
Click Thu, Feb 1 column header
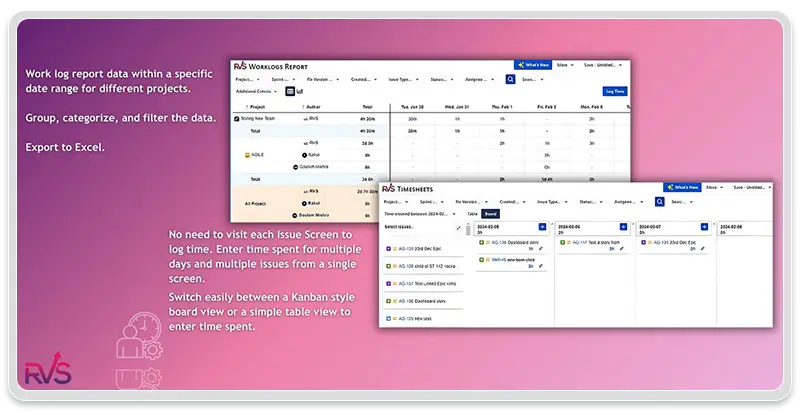[x=502, y=107]
